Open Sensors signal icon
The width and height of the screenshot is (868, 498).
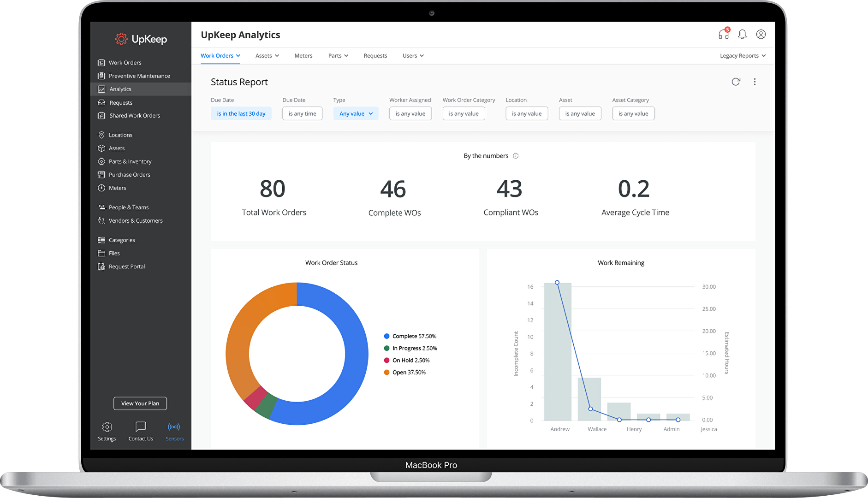pos(174,427)
